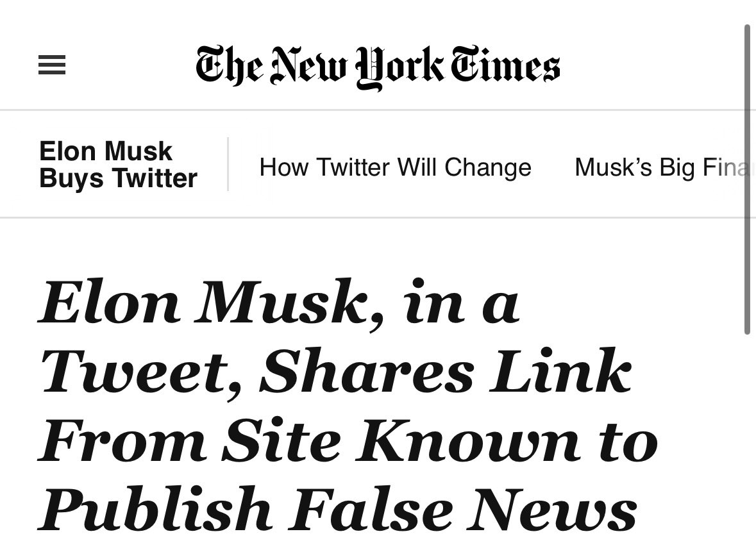
Task: Click the scrollbar track below the thumb
Action: tap(747, 449)
